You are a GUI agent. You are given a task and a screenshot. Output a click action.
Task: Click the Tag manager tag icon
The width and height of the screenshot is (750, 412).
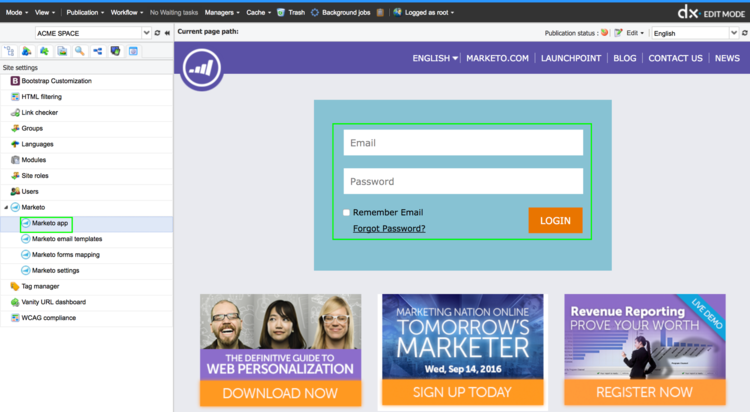coord(15,286)
